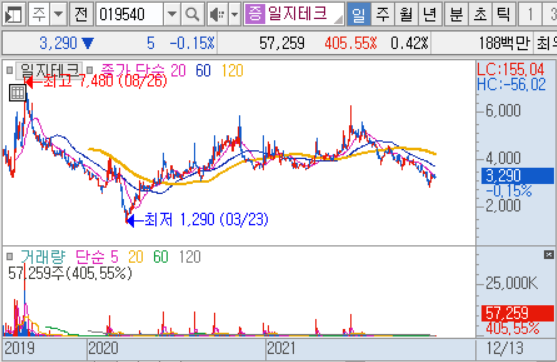
Task: Click the red 405.55% volume ratio
Action: (x=350, y=43)
